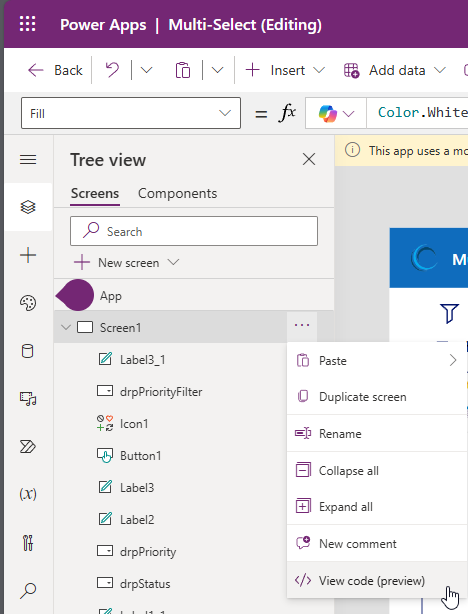The width and height of the screenshot is (468, 614).
Task: Choose New comment in context menu
Action: pos(377,544)
